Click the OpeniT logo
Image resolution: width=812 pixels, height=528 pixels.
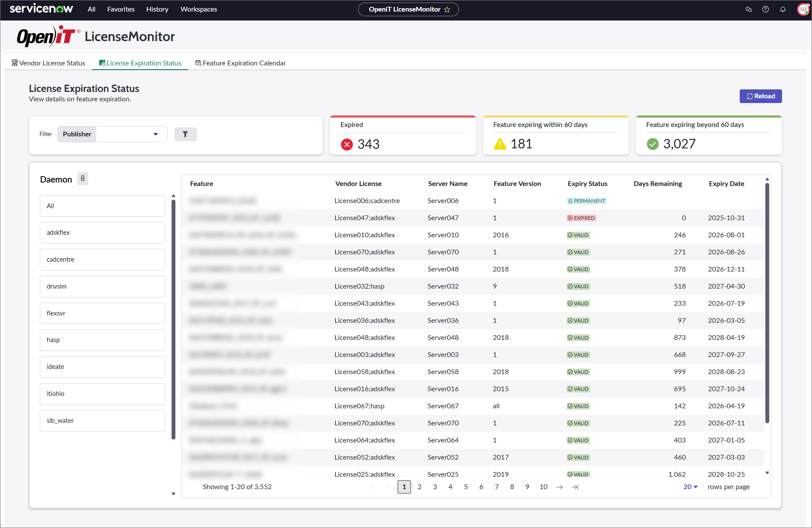[49, 36]
